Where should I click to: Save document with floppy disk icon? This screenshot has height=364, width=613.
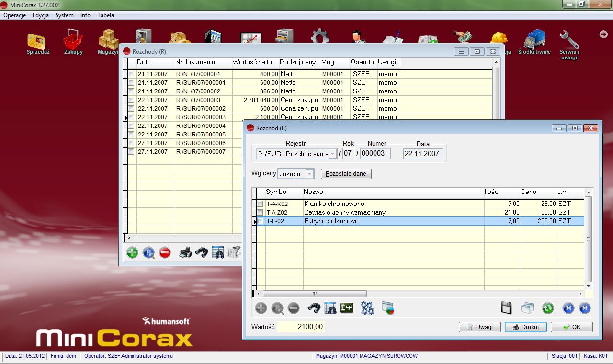coord(506,308)
